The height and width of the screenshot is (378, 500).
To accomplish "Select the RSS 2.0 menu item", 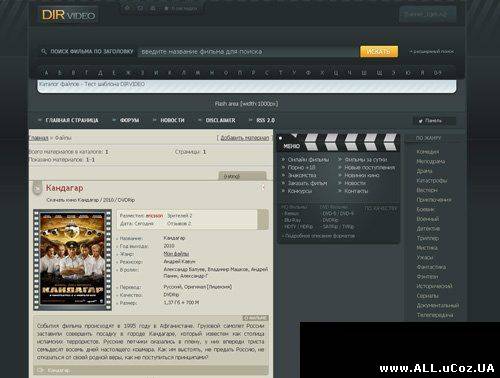I will 266,120.
